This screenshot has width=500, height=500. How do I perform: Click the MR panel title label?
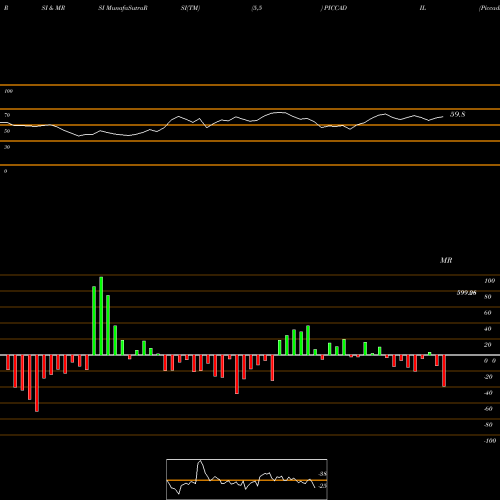(446, 260)
